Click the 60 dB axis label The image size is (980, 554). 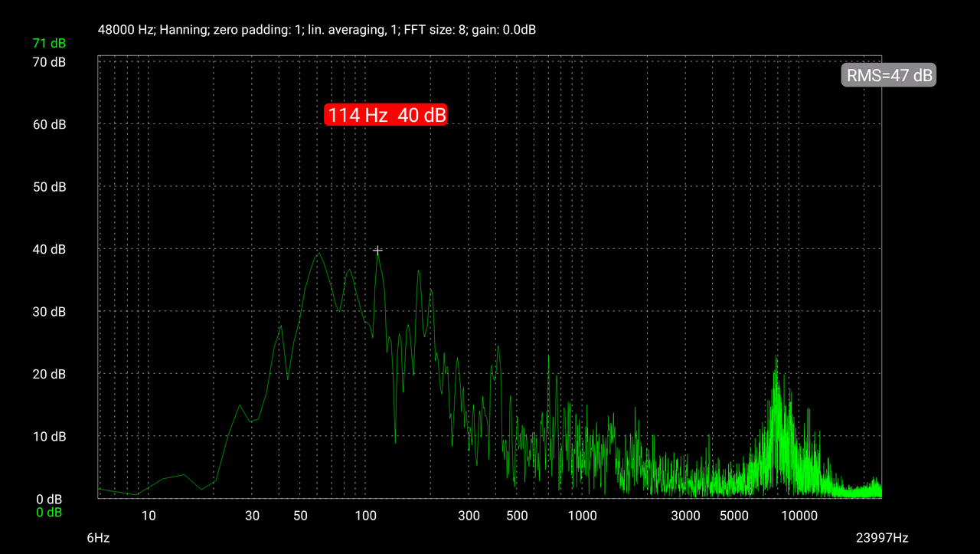pyautogui.click(x=50, y=125)
